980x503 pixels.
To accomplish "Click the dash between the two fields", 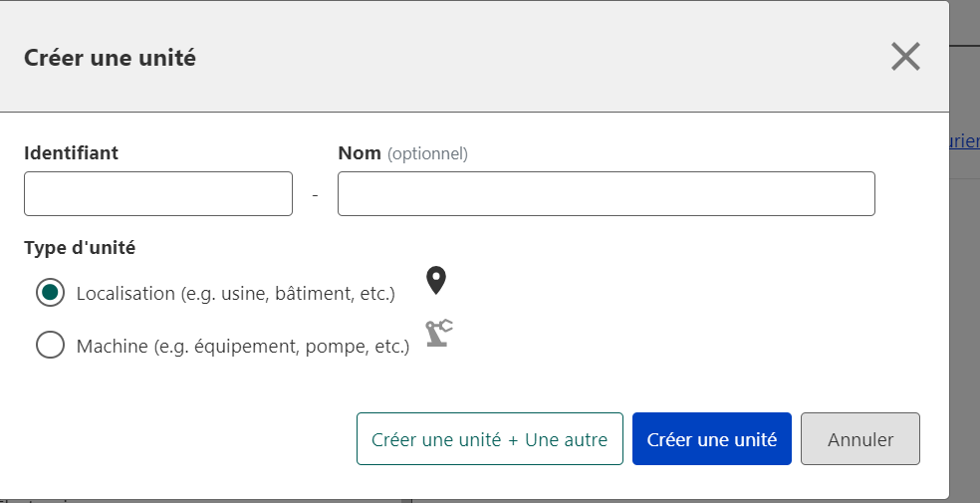I will click(315, 195).
